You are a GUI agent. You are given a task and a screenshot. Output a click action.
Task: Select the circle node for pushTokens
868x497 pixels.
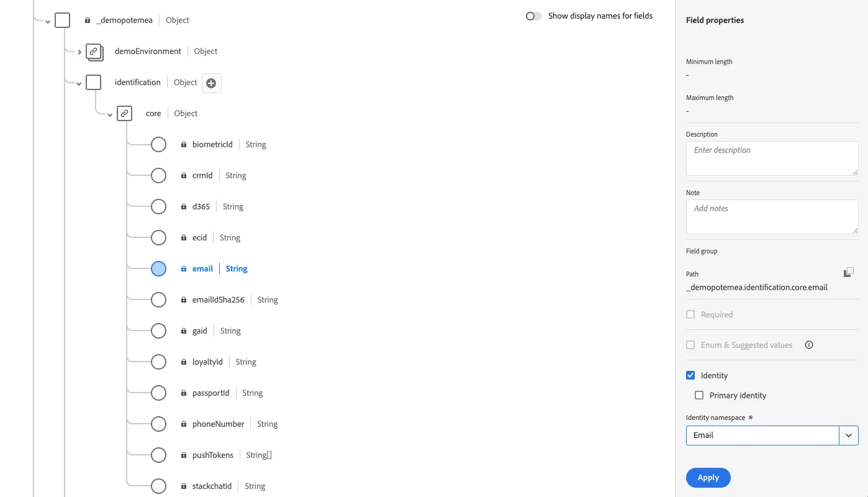159,455
